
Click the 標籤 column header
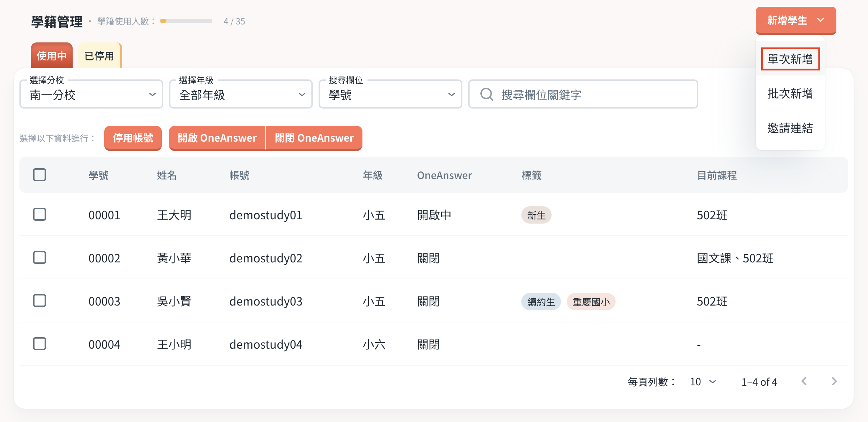click(531, 175)
